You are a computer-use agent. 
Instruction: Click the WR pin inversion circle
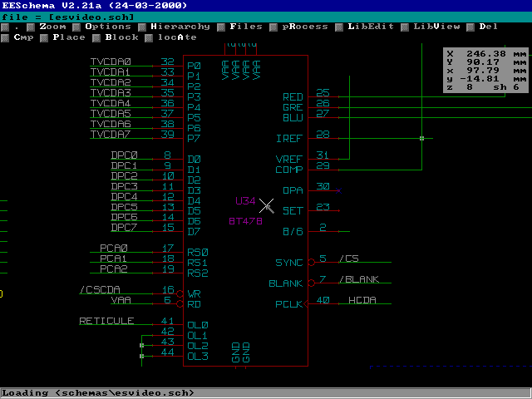click(180, 293)
